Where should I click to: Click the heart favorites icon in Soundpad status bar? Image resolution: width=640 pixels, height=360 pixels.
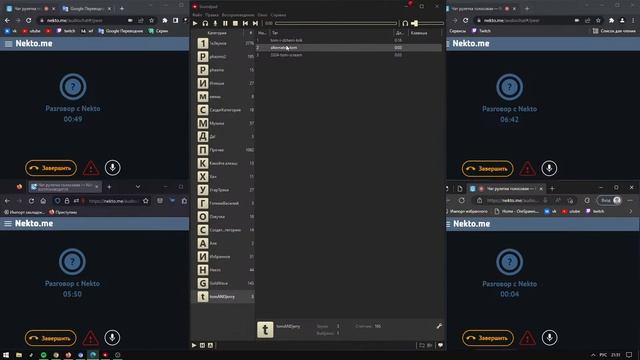point(440,345)
